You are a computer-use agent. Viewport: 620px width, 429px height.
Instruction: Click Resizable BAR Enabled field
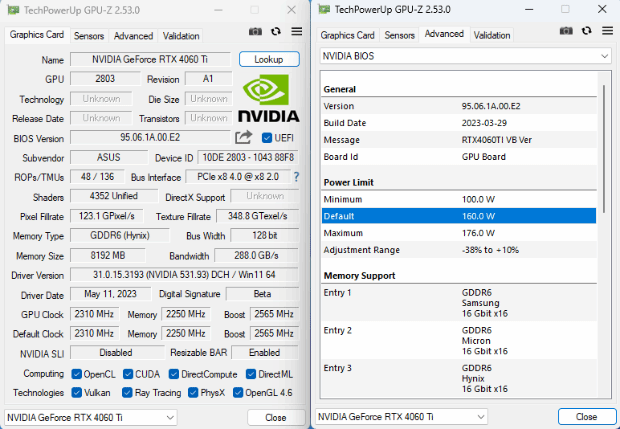(265, 353)
